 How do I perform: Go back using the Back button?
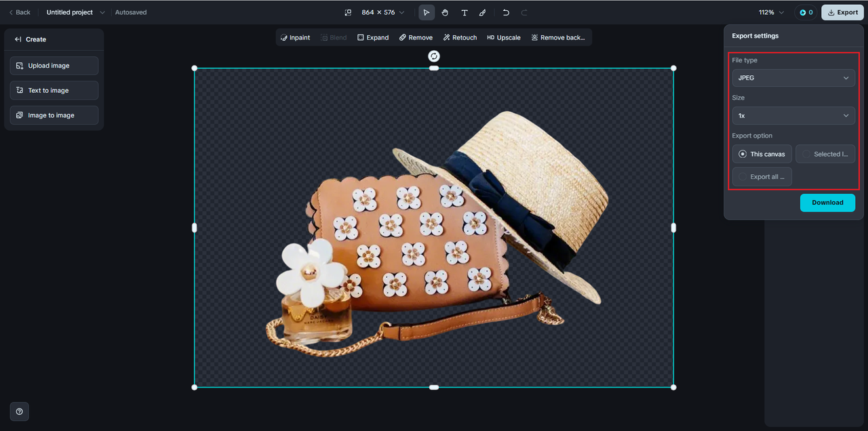tap(20, 12)
